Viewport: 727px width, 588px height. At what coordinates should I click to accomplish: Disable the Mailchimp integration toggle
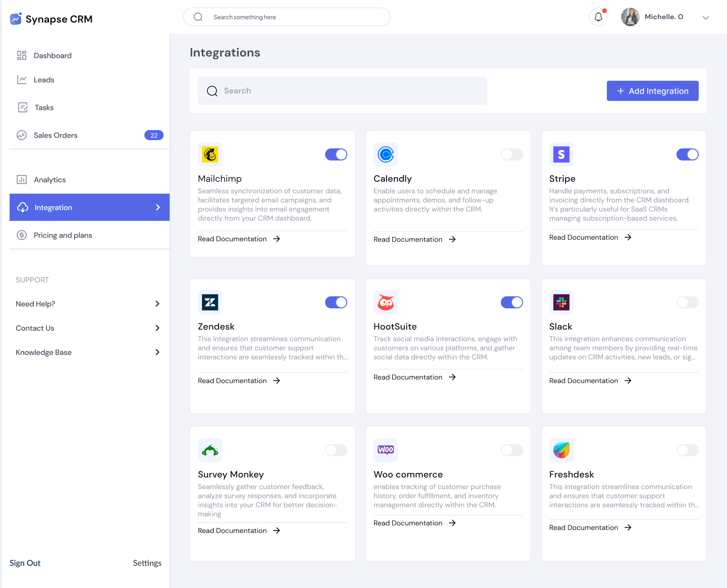336,154
